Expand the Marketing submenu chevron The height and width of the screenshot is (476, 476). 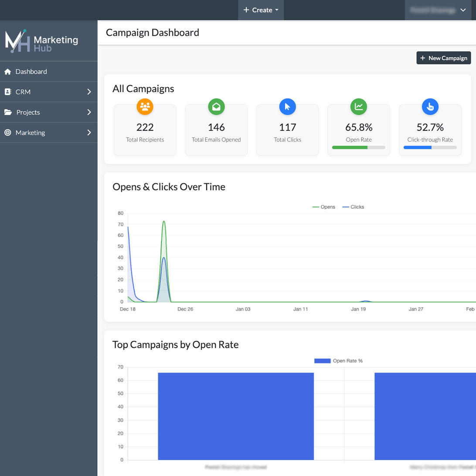pos(89,133)
